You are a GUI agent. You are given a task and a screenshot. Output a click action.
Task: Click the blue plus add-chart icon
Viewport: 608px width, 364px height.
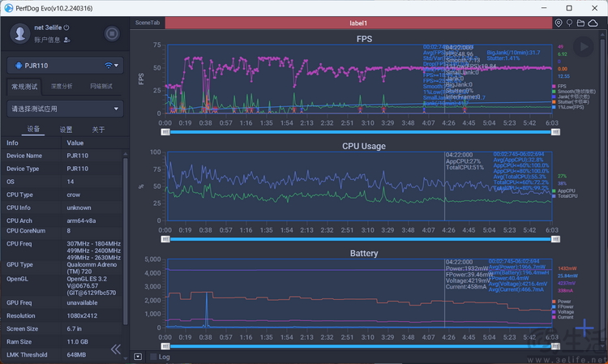(584, 328)
